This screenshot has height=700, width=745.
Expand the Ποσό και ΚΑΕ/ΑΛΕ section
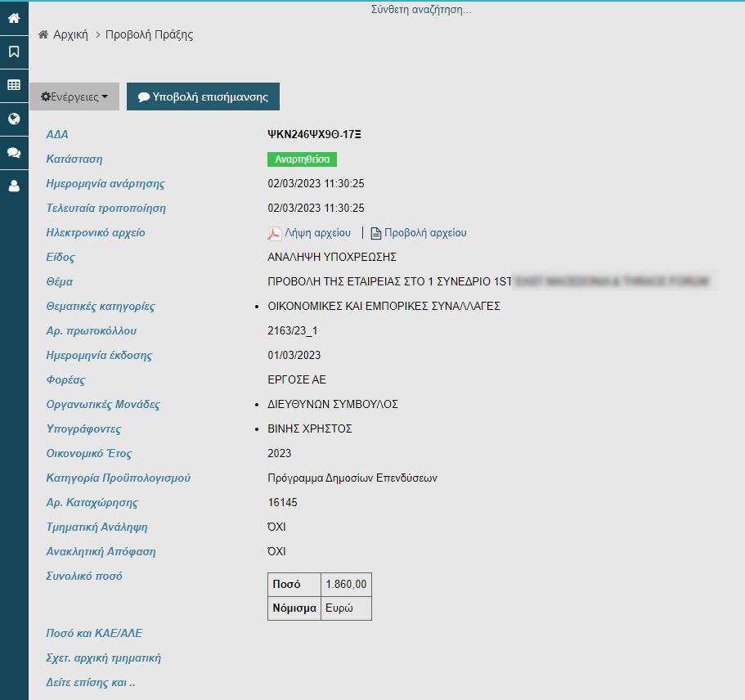pos(95,633)
